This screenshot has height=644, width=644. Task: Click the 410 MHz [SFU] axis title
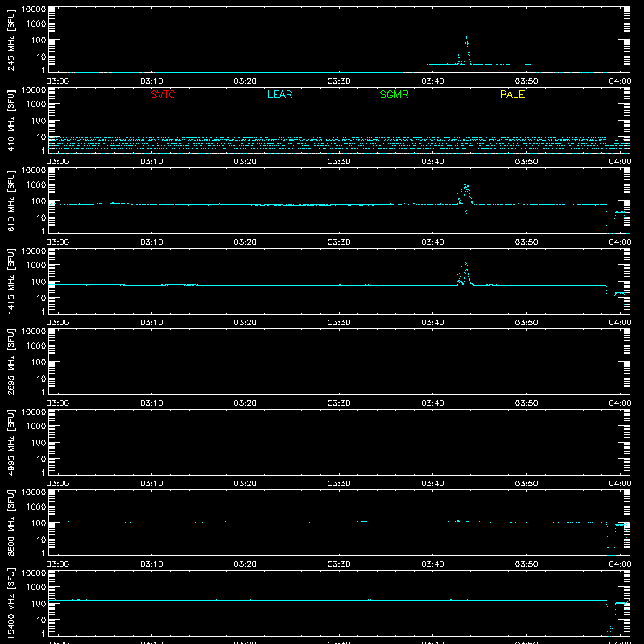tap(10, 121)
